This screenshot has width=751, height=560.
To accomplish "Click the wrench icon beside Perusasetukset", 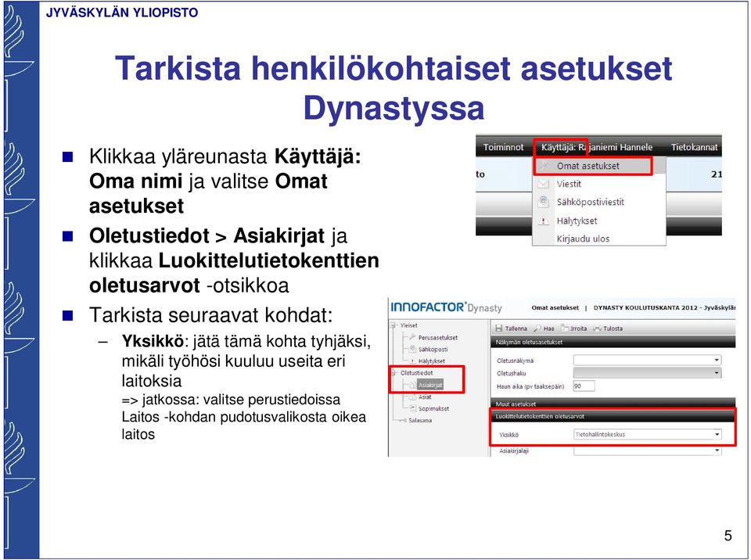I will point(412,337).
